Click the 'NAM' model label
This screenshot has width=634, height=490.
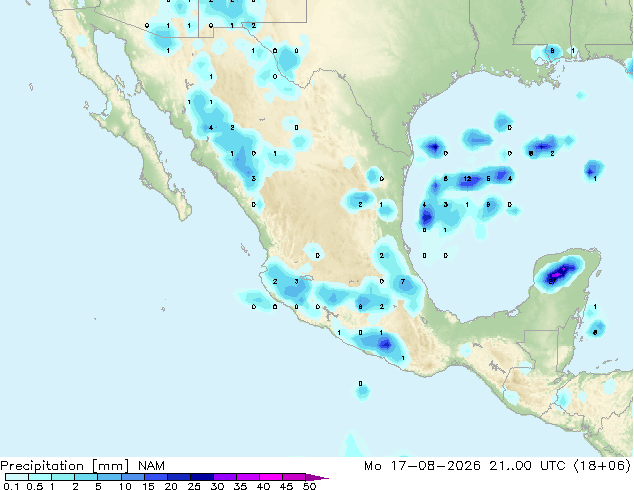click(x=151, y=466)
